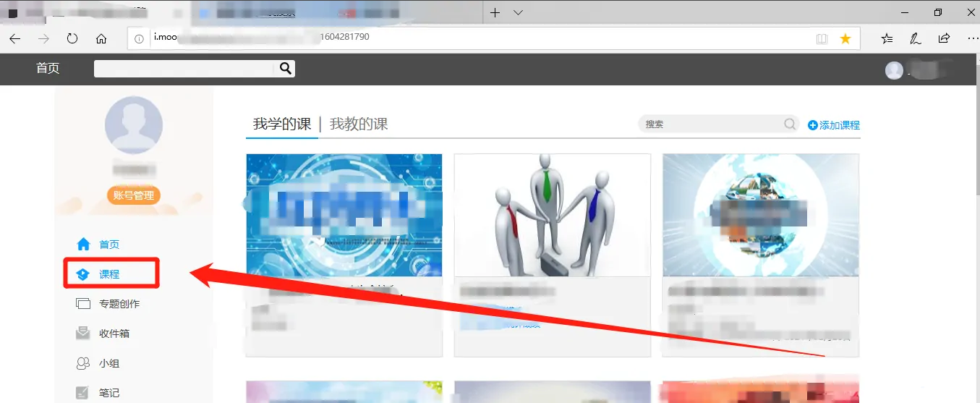Viewport: 980px width, 403px height.
Task: Click the share icon in browser toolbar
Action: point(944,39)
